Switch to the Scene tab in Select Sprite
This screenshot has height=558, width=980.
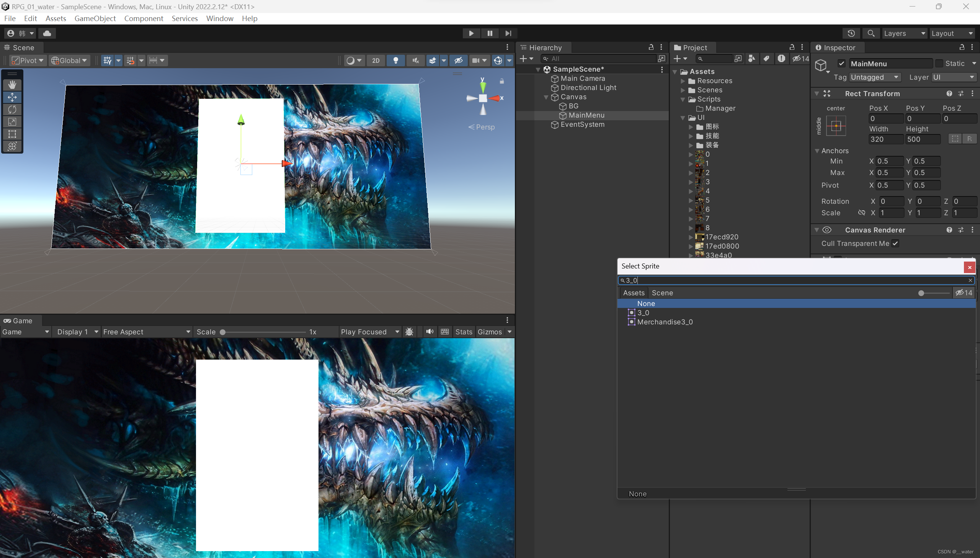pyautogui.click(x=662, y=293)
